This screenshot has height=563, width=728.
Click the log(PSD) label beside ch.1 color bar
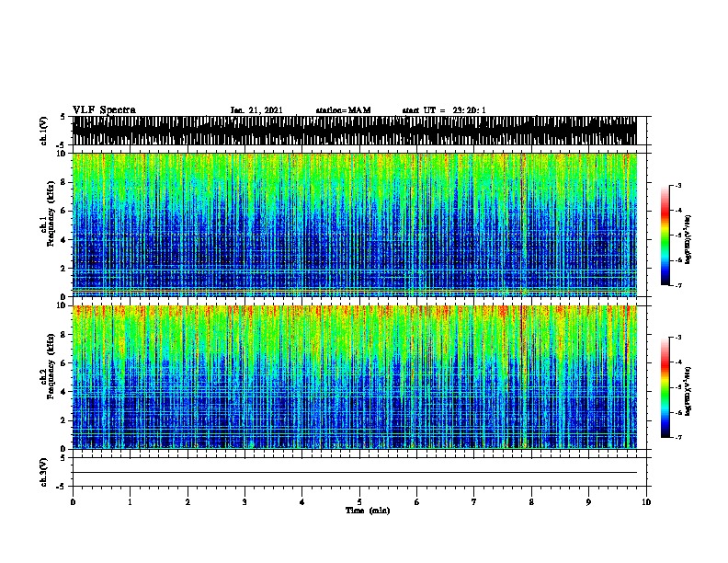point(688,239)
